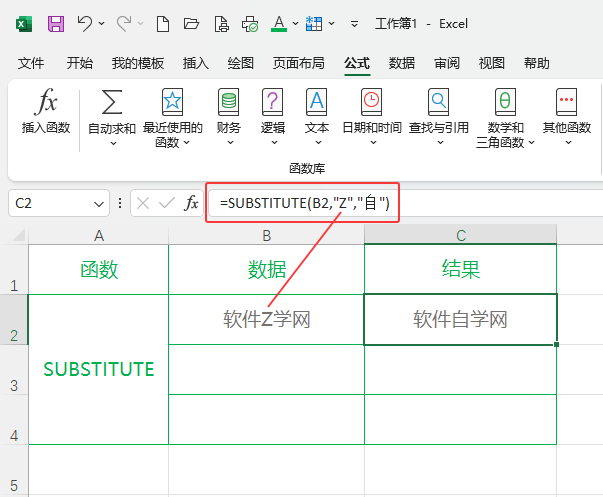This screenshot has width=603, height=497.
Task: Switch to the 页面布局 tab
Action: pyautogui.click(x=298, y=63)
